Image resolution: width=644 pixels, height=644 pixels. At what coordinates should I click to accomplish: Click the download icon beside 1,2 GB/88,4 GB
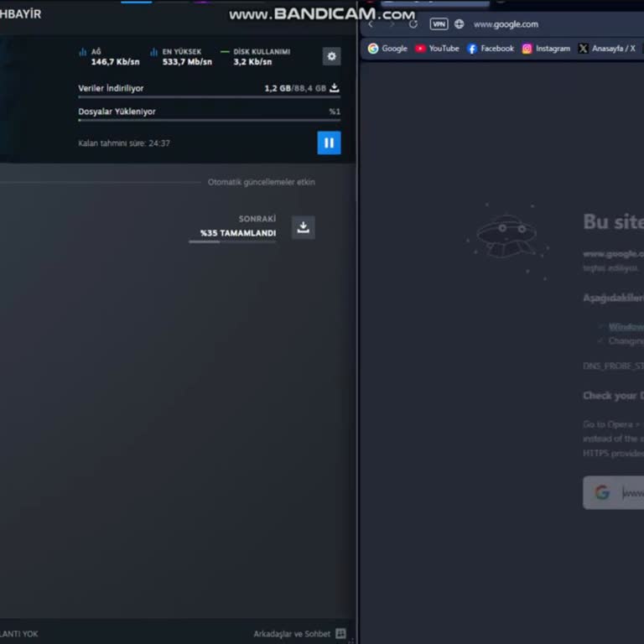pyautogui.click(x=335, y=88)
